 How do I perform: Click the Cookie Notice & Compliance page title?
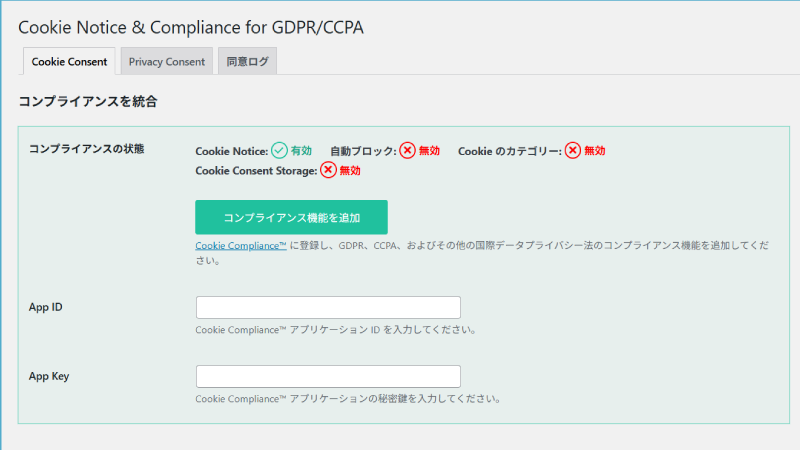[x=190, y=27]
